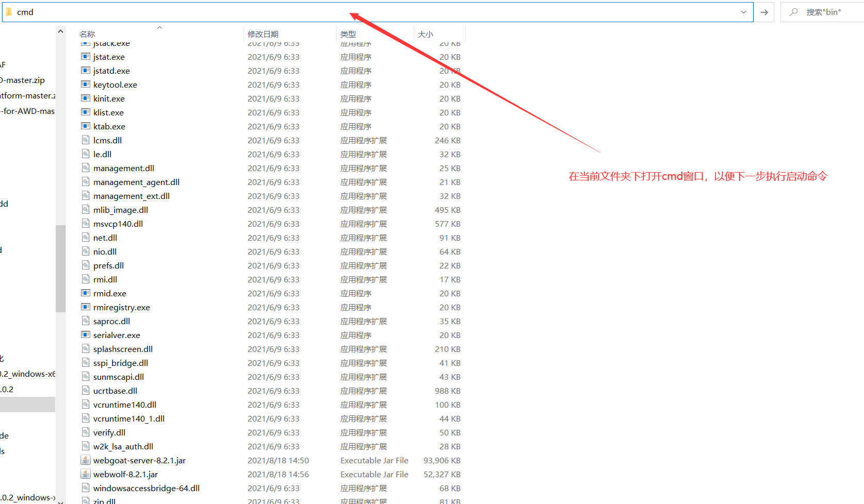
Task: Click the jstat.exe application icon
Action: point(86,57)
